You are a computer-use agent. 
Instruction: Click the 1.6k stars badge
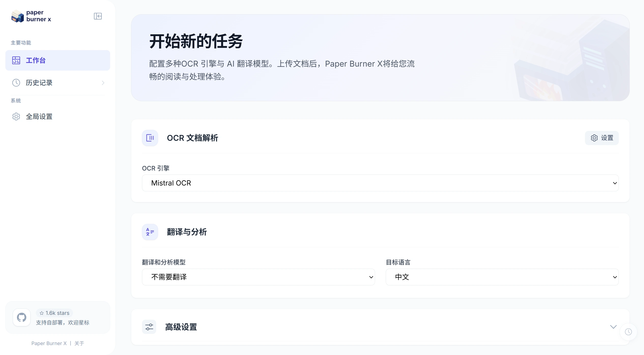54,313
